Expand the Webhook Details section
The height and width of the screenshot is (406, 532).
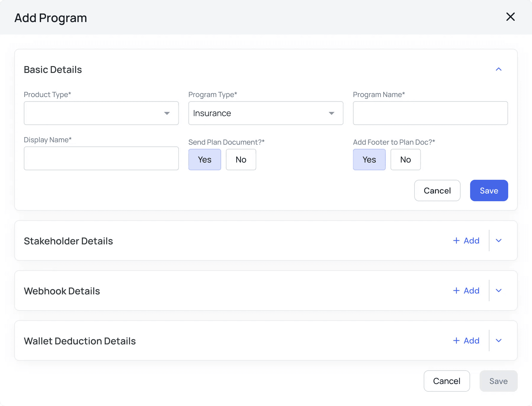coord(499,291)
